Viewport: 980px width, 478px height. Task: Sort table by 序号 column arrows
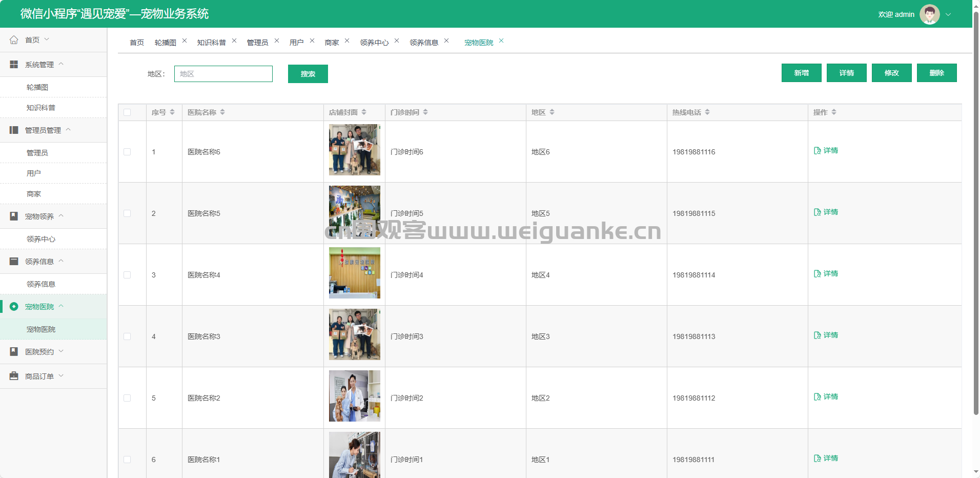click(x=172, y=112)
